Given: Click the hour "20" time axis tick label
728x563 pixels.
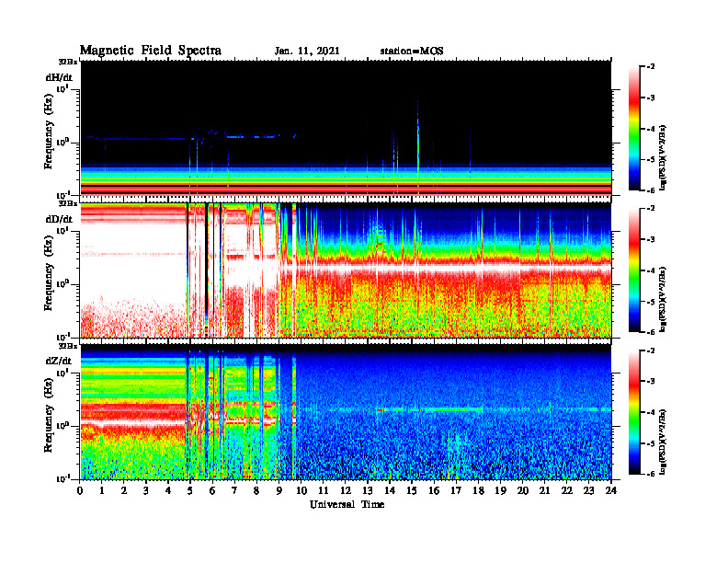Looking at the screenshot, I should tap(522, 491).
